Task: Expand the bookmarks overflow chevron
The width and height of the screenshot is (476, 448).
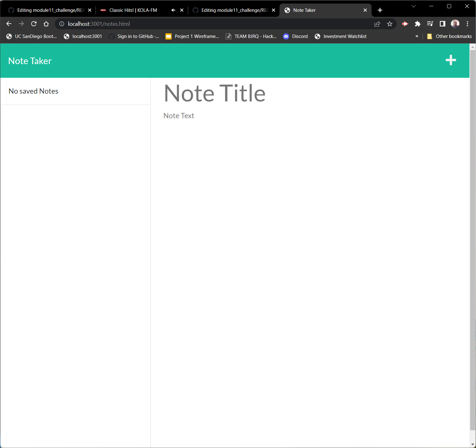Action: click(x=417, y=36)
